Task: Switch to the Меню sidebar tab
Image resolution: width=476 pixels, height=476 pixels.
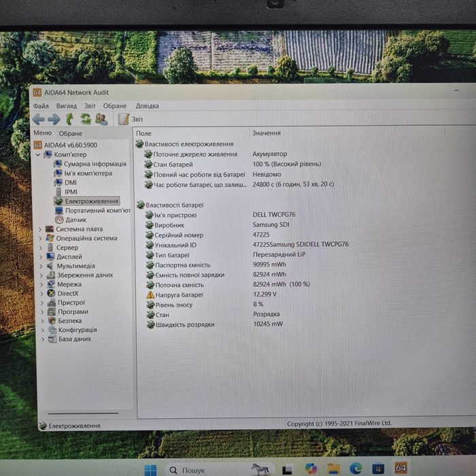Action: coord(42,133)
